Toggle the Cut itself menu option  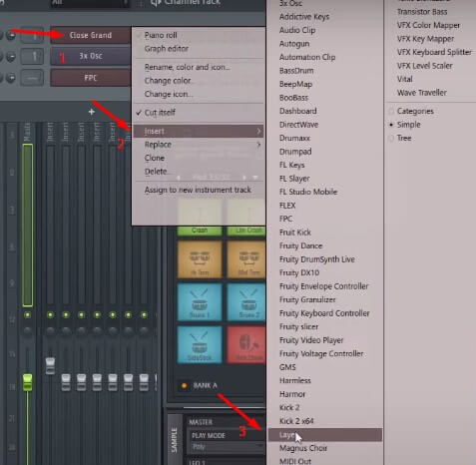[x=160, y=113]
